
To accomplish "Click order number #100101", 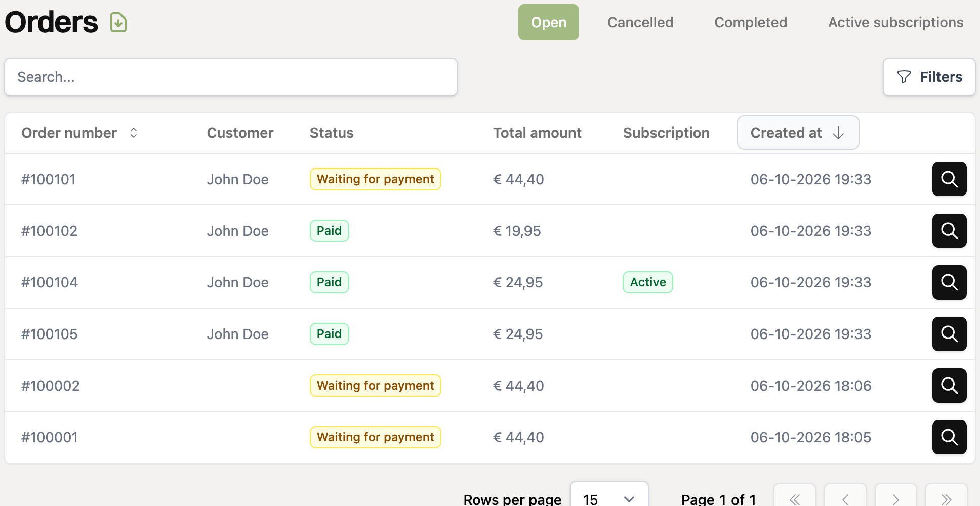I will [x=49, y=179].
